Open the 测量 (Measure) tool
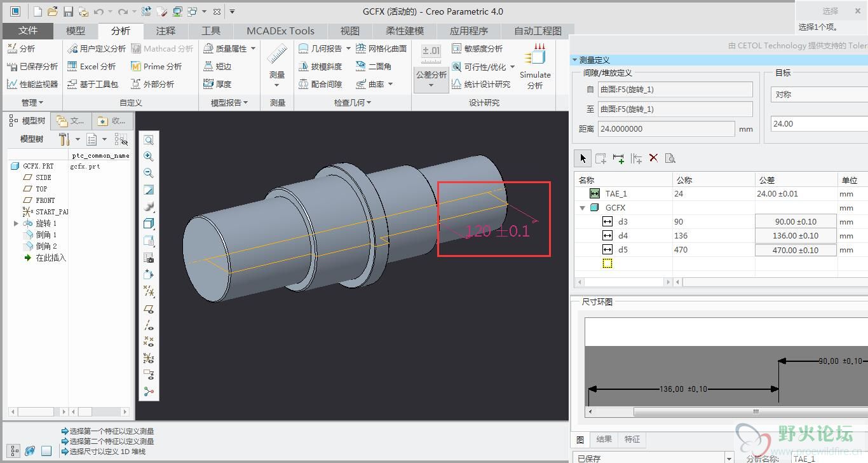 (276, 67)
